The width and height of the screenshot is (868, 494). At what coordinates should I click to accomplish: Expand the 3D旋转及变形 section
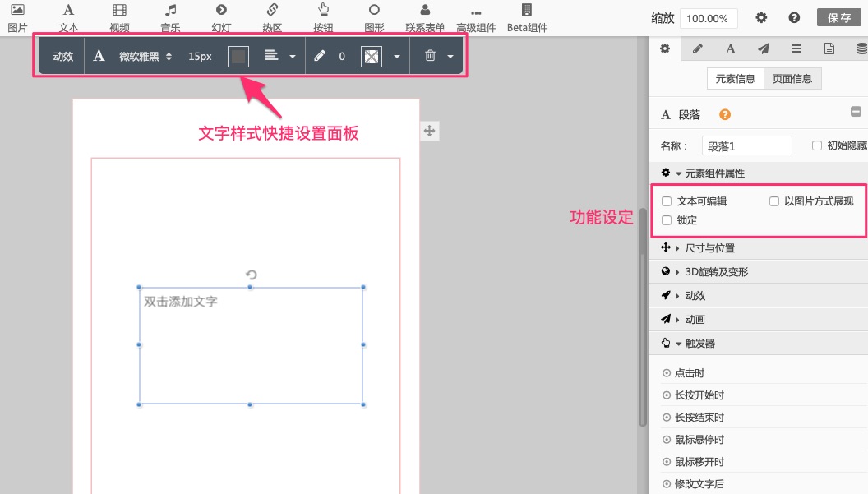pyautogui.click(x=716, y=272)
